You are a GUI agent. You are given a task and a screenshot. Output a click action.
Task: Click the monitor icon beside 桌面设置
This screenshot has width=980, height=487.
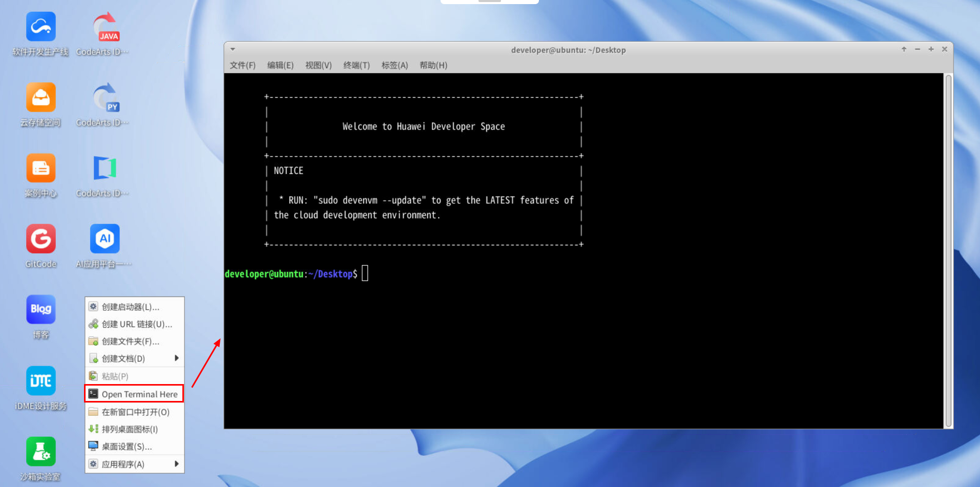(93, 446)
